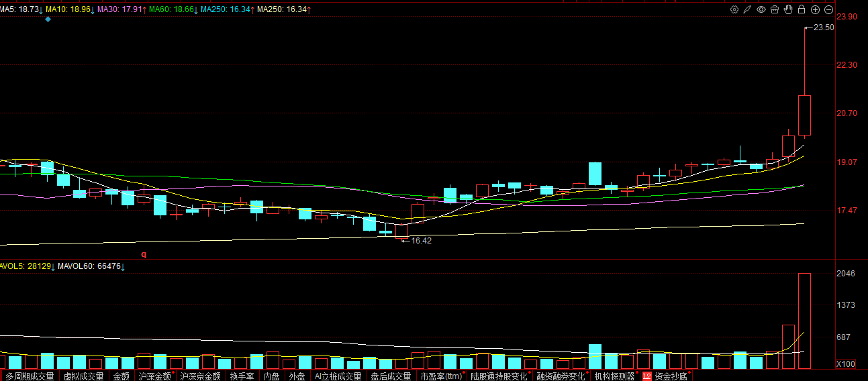Toggle the eye visibility icon
This screenshot has height=381, width=868.
pos(761,9)
